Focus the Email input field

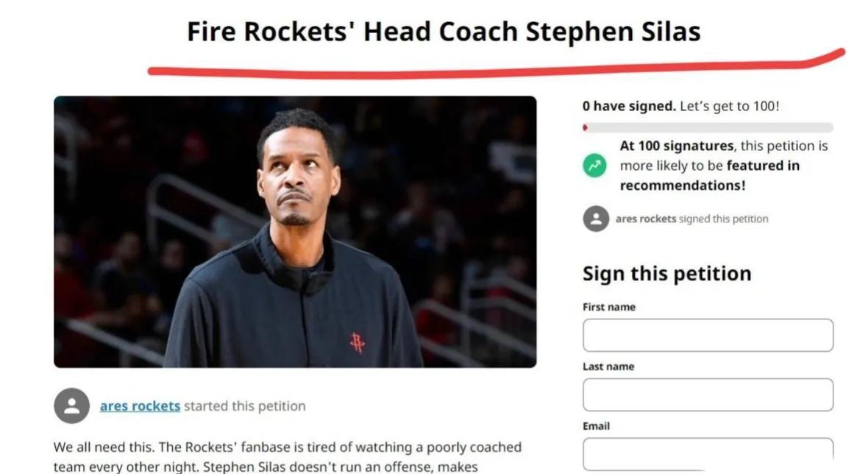(708, 454)
